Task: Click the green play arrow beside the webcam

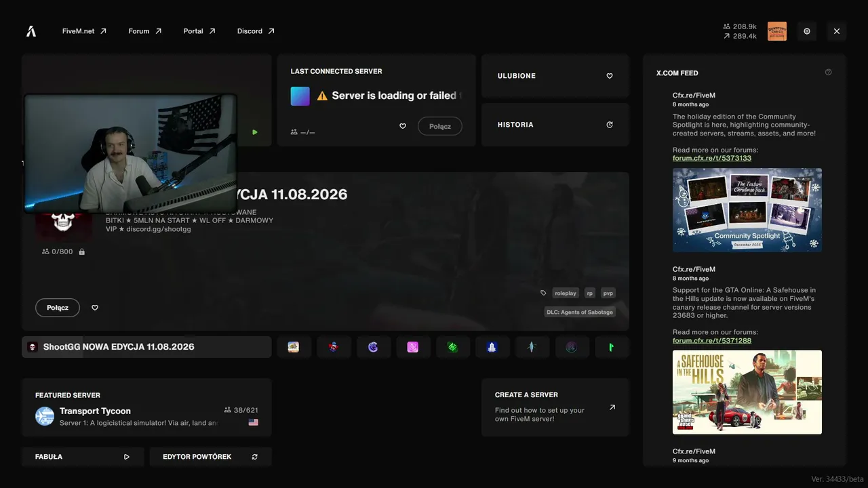Action: (255, 132)
